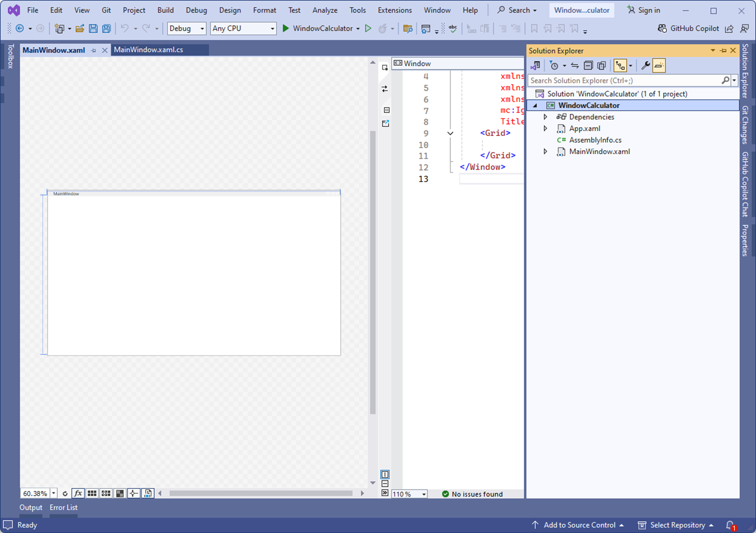Click the Pending Changes Filter clock icon
Image resolution: width=756 pixels, height=533 pixels.
click(554, 66)
